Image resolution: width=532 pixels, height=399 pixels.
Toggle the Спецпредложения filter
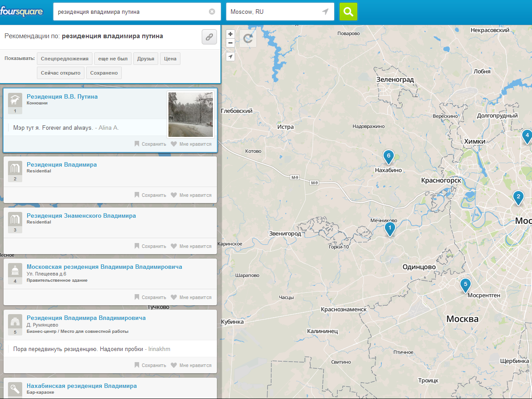coord(65,59)
